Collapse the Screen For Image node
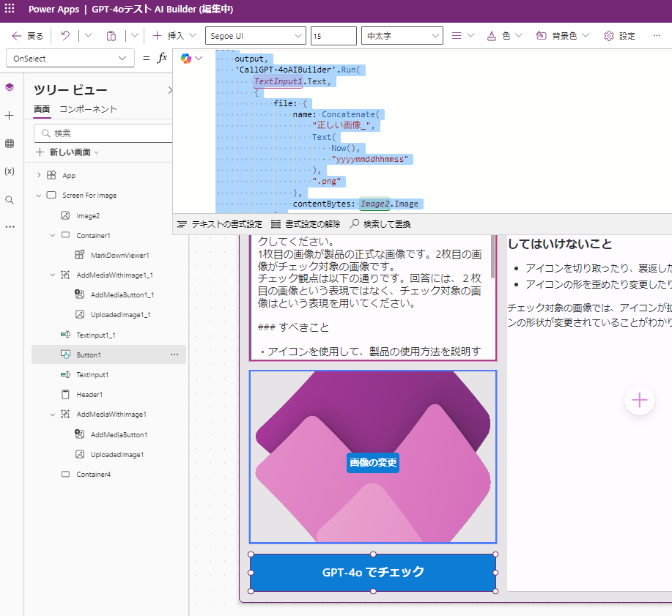 tap(39, 196)
